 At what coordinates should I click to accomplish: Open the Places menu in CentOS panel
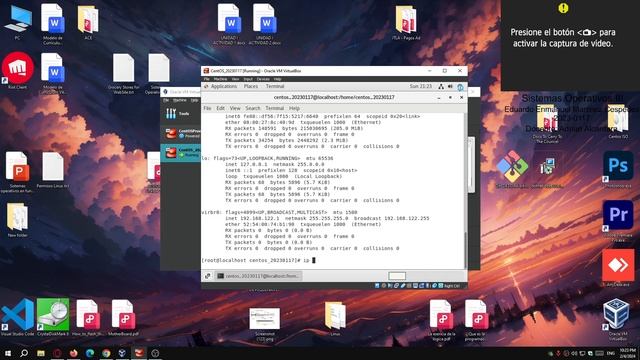(x=251, y=87)
